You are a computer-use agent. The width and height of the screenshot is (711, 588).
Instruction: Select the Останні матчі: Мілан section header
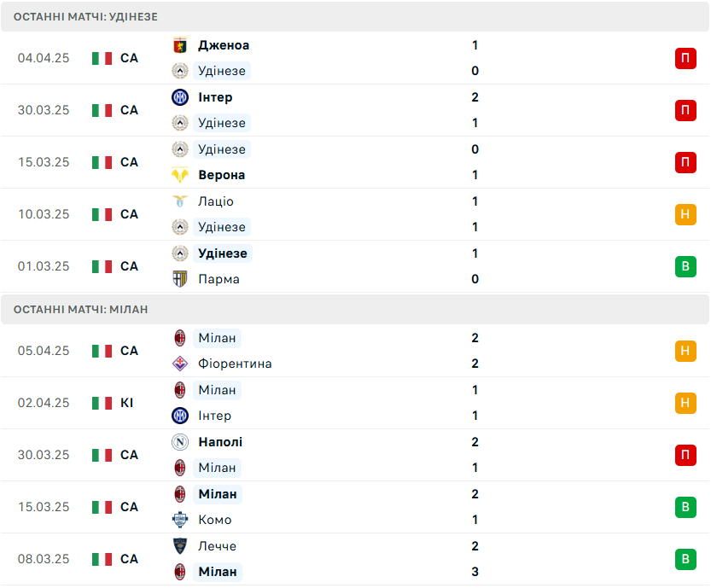(x=355, y=309)
